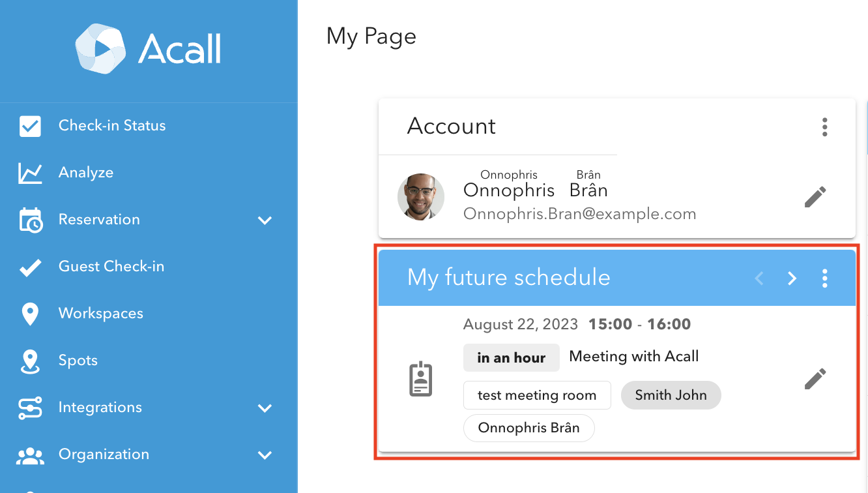Image resolution: width=868 pixels, height=493 pixels.
Task: Edit account with the pencil icon
Action: coord(815,197)
